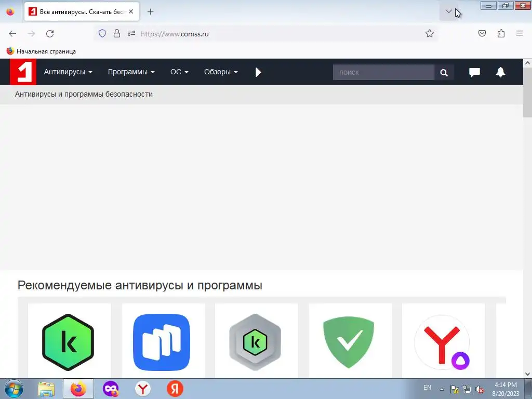The image size is (532, 399).
Task: Click the Firefox taskbar icon
Action: coord(78,389)
